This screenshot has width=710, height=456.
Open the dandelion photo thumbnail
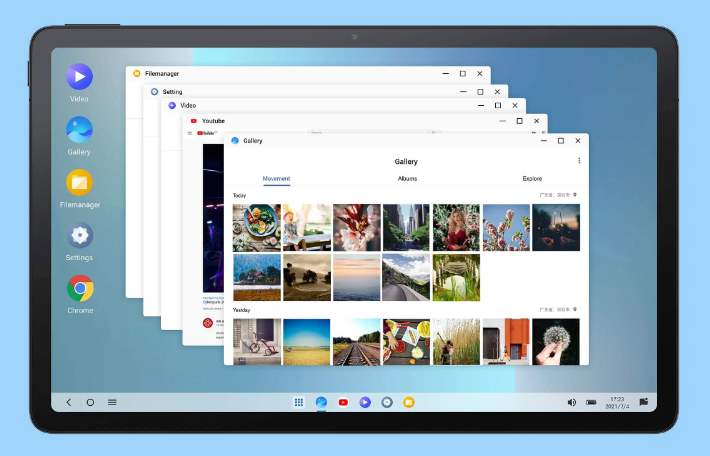[x=555, y=341]
